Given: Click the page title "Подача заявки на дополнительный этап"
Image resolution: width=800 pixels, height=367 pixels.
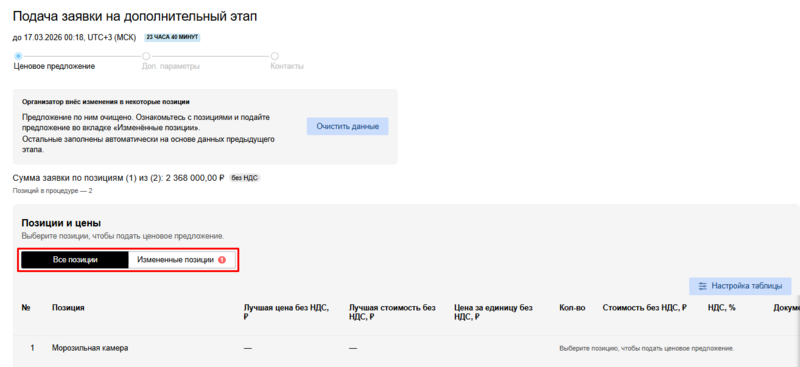Looking at the screenshot, I should (135, 16).
